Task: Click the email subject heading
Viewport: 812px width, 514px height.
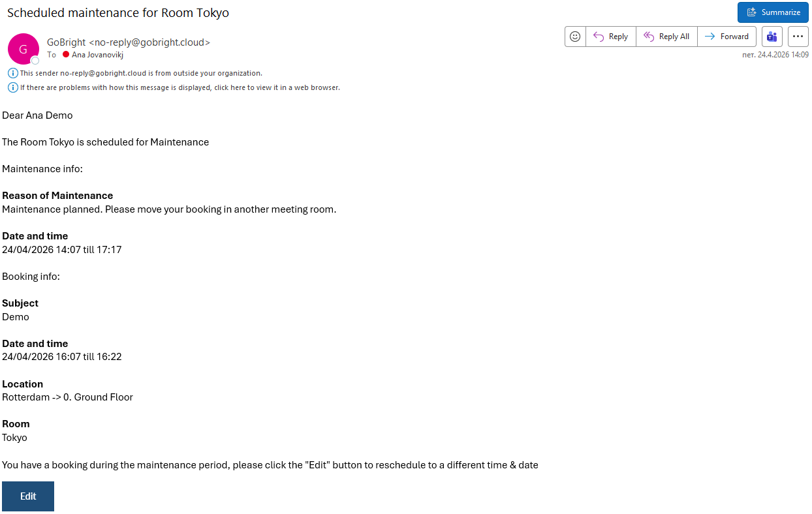Action: [x=118, y=13]
